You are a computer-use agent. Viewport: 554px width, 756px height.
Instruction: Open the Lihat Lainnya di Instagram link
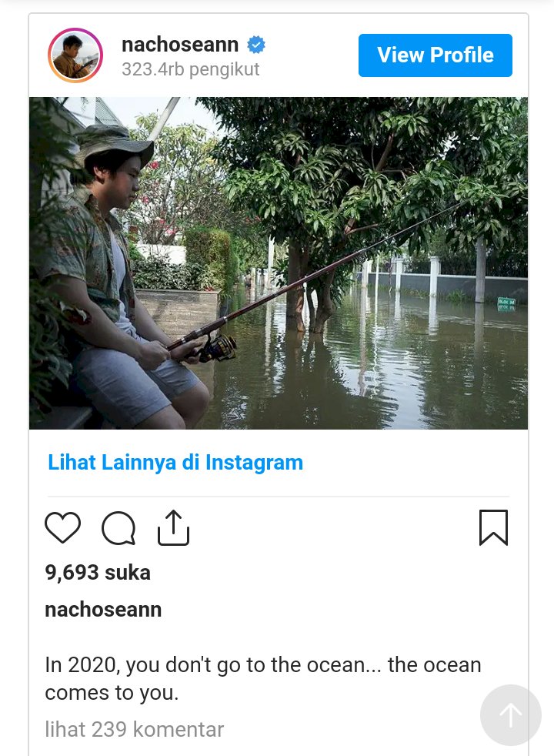(x=175, y=463)
